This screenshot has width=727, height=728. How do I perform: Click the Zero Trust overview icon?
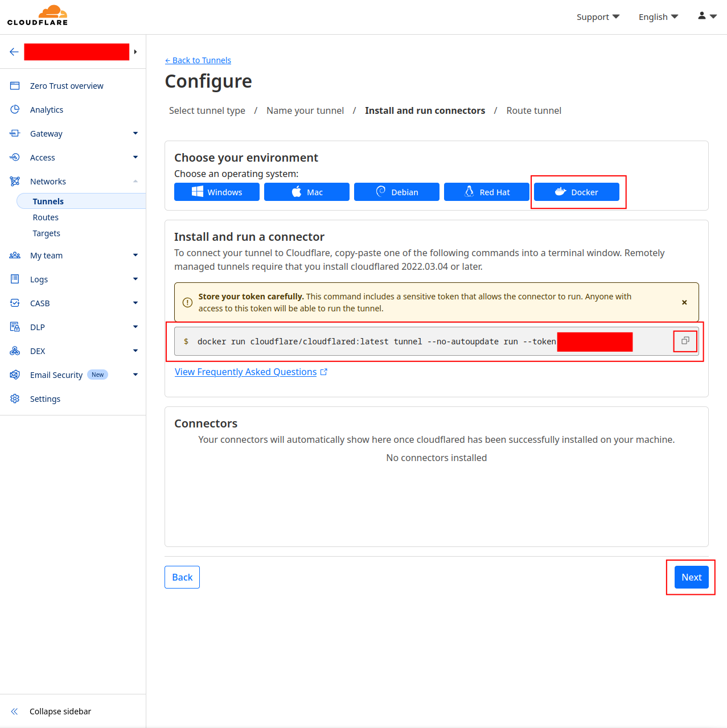coord(15,86)
